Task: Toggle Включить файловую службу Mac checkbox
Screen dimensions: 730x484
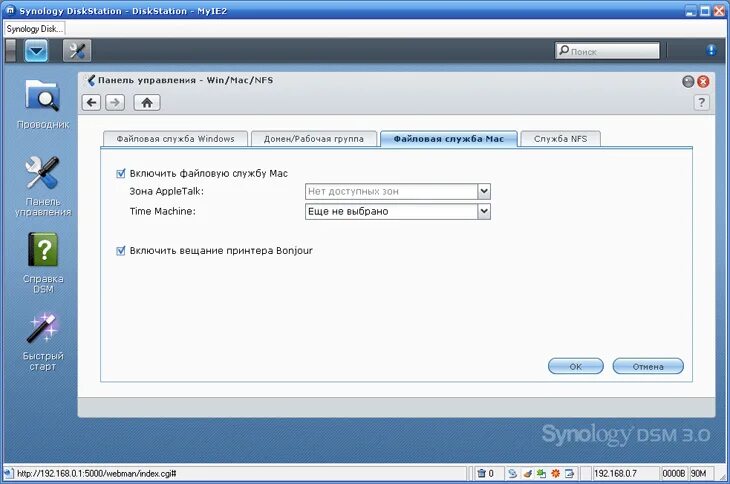Action: 121,174
